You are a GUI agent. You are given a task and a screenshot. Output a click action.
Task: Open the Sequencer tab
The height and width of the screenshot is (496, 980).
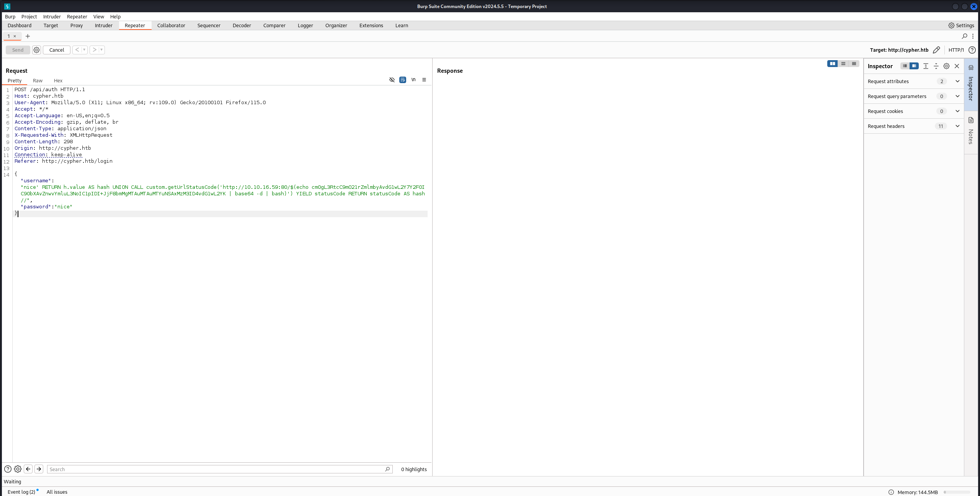pos(209,25)
